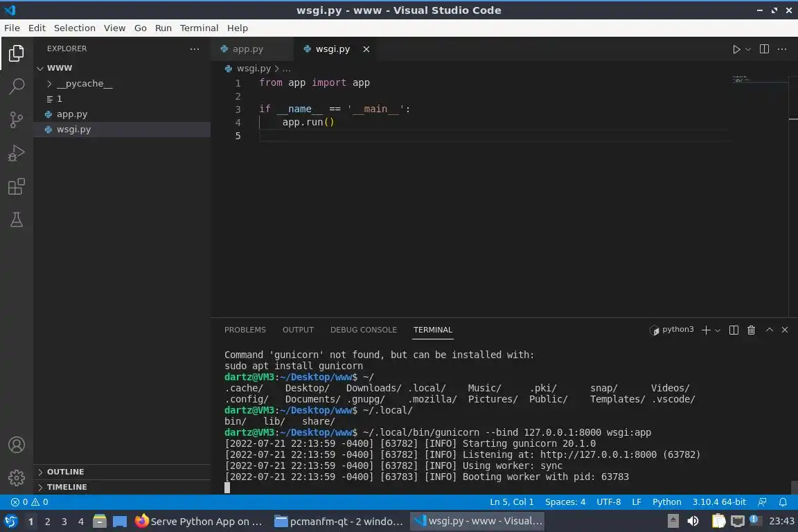Viewport: 798px width, 532px height.
Task: Click the 23:43 clock in taskbar
Action: click(781, 521)
